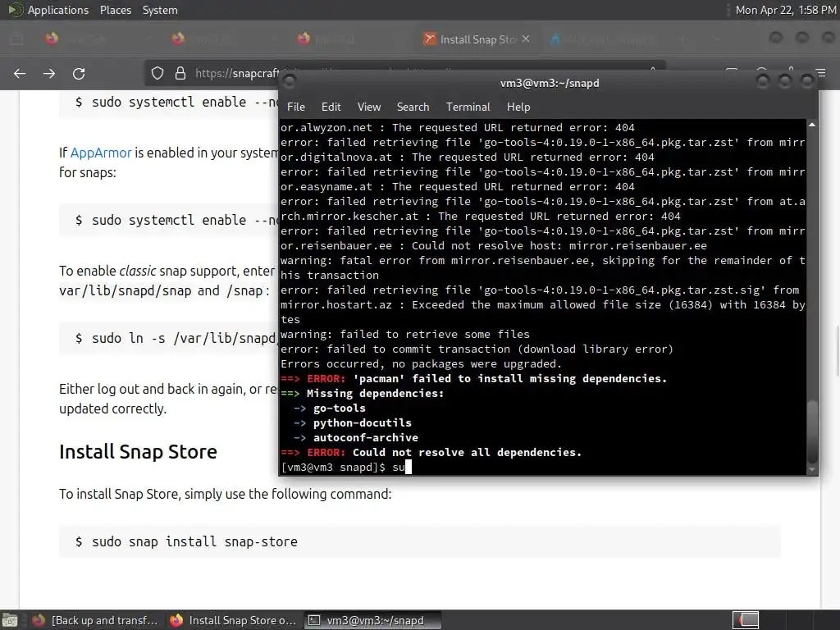Switch to Install Snap Store taskbar window
This screenshot has width=840, height=630.
pos(233,620)
